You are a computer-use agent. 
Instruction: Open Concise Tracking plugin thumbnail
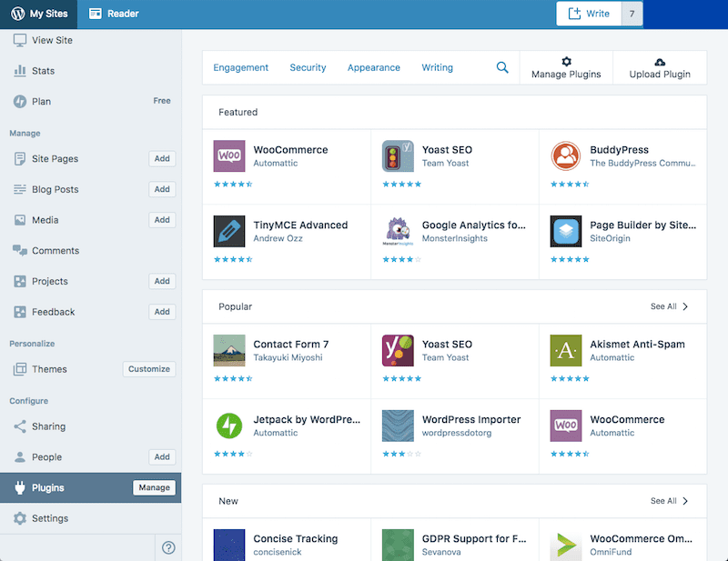point(229,545)
